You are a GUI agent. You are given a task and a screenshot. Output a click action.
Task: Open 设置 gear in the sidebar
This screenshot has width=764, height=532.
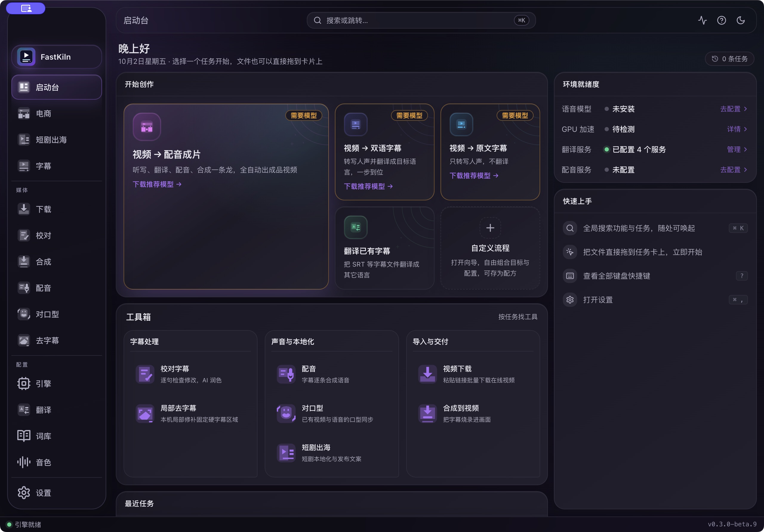(57, 493)
